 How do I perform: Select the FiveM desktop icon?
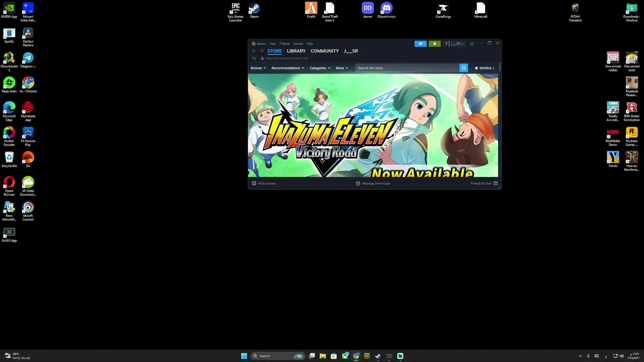tap(311, 10)
